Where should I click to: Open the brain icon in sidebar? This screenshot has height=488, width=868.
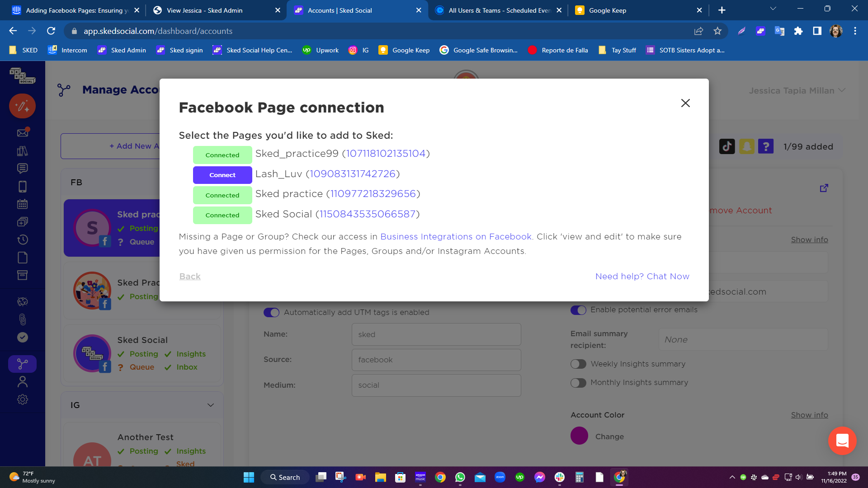(x=22, y=301)
